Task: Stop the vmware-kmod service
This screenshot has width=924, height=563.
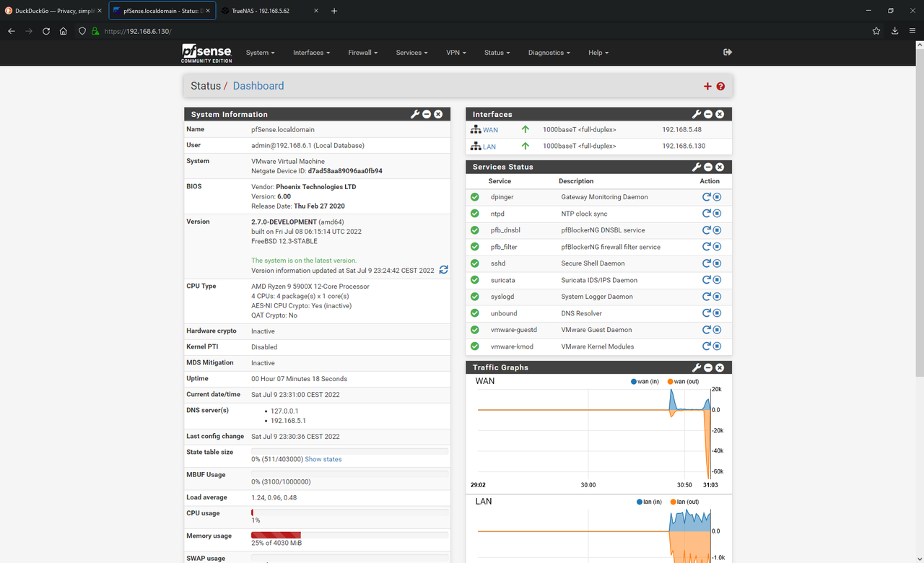Action: point(717,346)
